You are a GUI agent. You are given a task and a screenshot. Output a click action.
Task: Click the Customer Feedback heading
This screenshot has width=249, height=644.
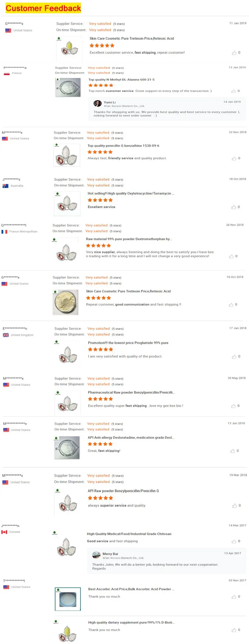click(x=43, y=8)
